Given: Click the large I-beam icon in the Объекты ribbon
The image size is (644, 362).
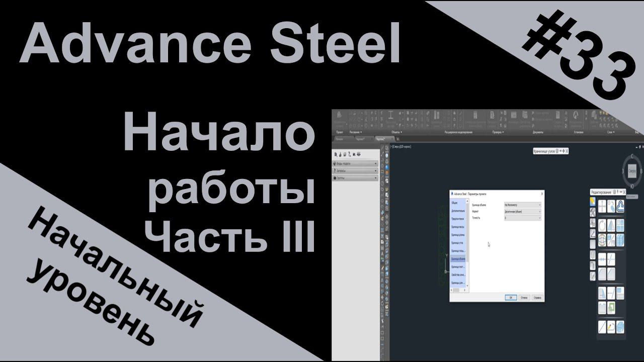Looking at the screenshot, I should click(391, 116).
